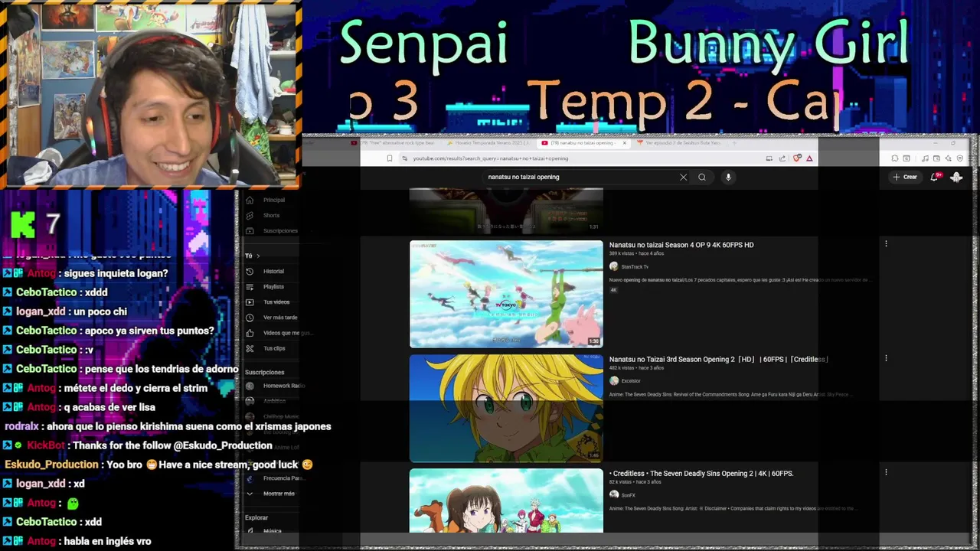Play the blond Meliodas 3rd Season thumbnail
The width and height of the screenshot is (980, 551).
click(x=506, y=409)
